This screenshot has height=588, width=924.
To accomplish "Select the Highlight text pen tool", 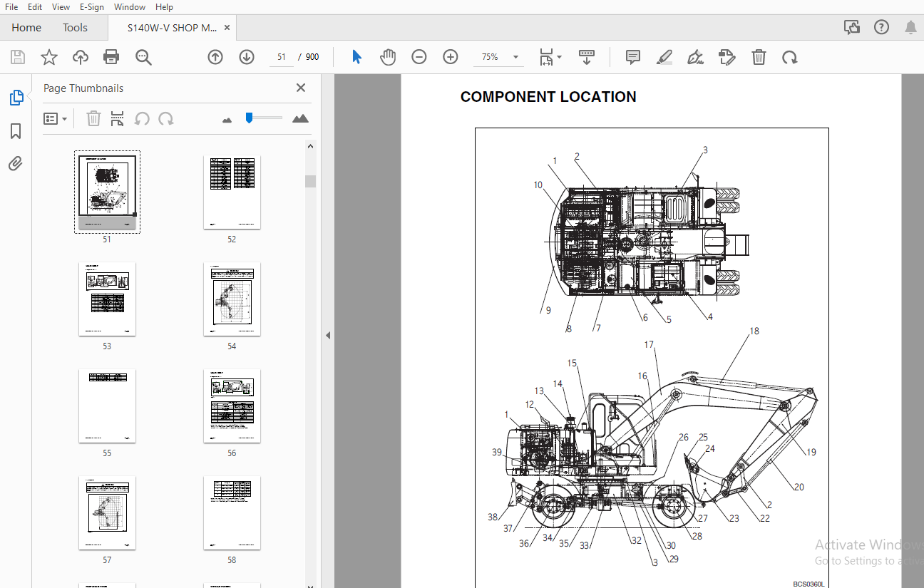I will coord(664,57).
